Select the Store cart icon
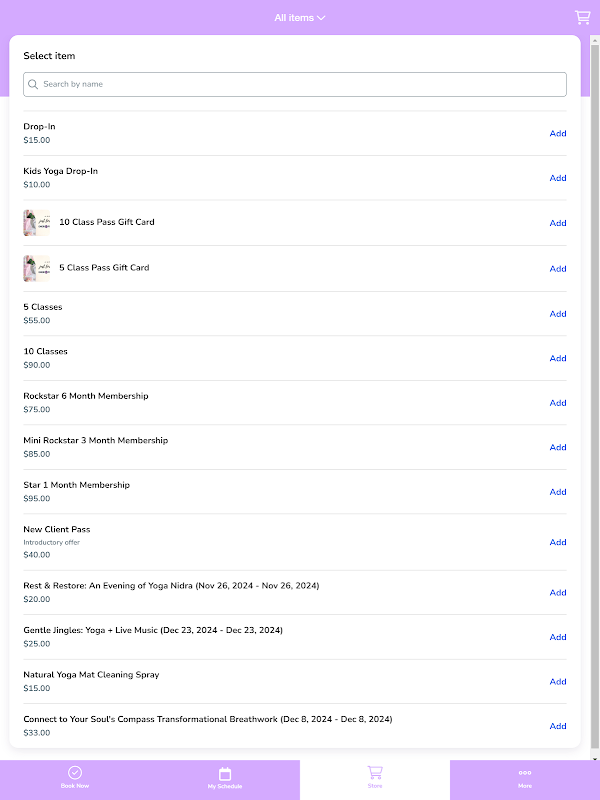 [375, 772]
